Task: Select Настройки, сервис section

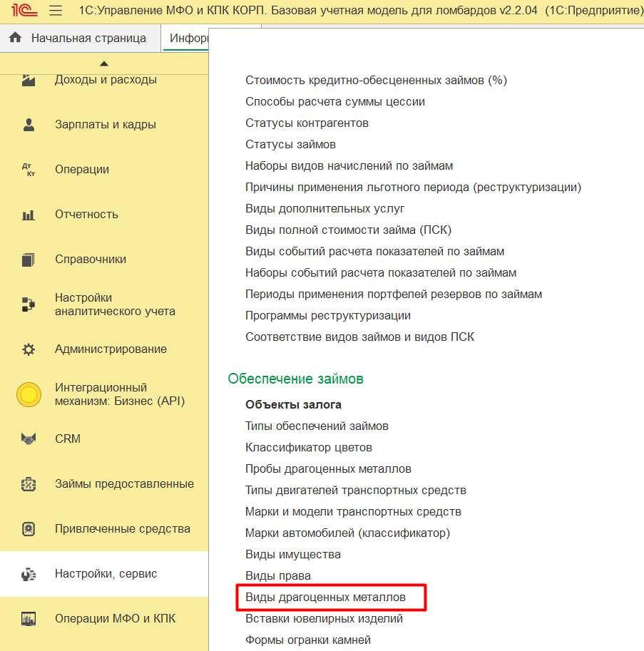Action: point(106,574)
